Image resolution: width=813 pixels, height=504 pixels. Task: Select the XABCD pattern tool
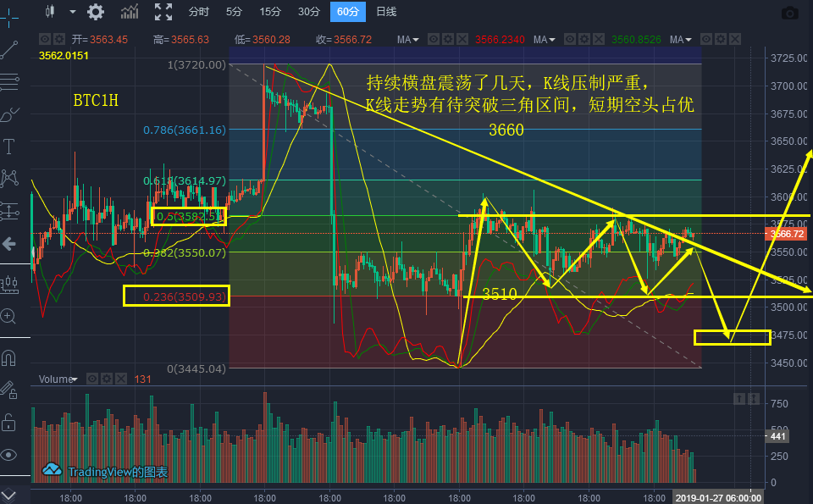[x=9, y=179]
